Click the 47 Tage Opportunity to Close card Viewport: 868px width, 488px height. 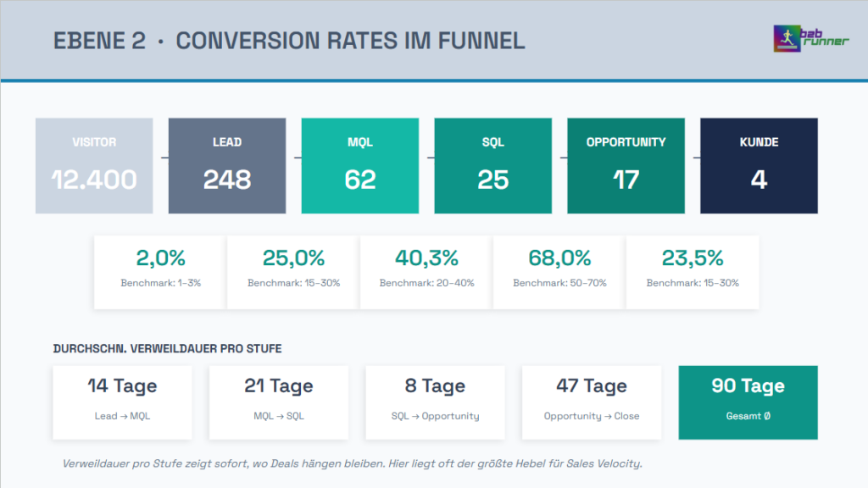point(591,402)
